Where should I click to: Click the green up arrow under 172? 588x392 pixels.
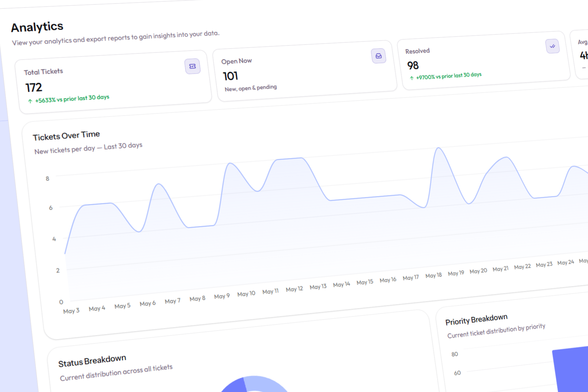(30, 101)
